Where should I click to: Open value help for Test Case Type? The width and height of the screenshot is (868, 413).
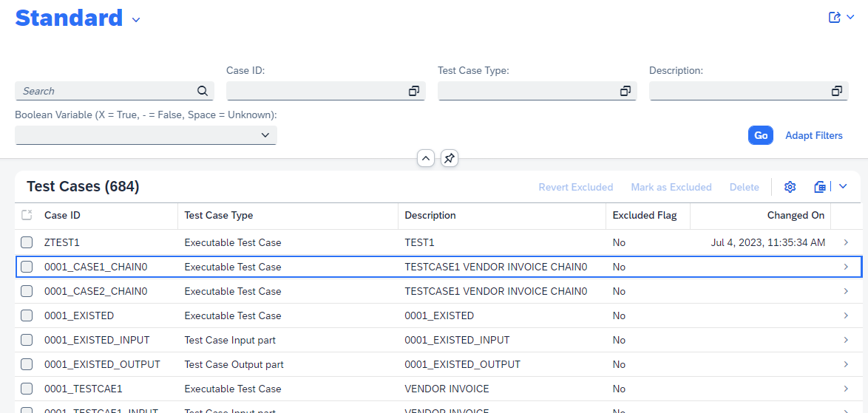625,91
